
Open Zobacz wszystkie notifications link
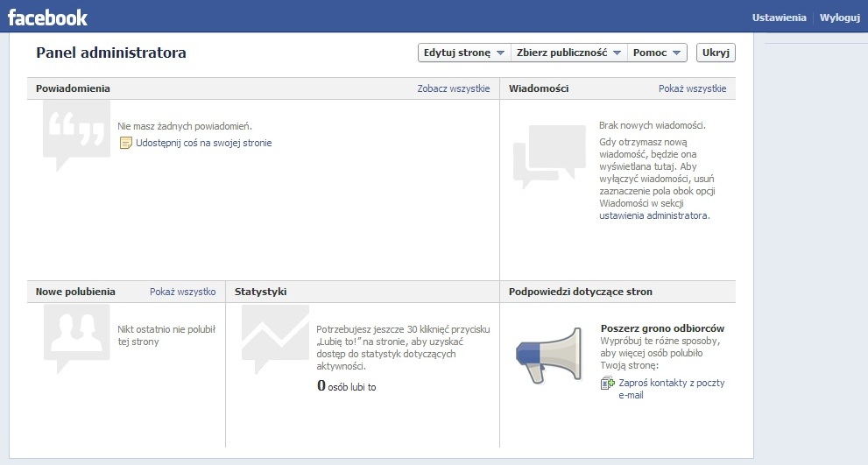(453, 88)
